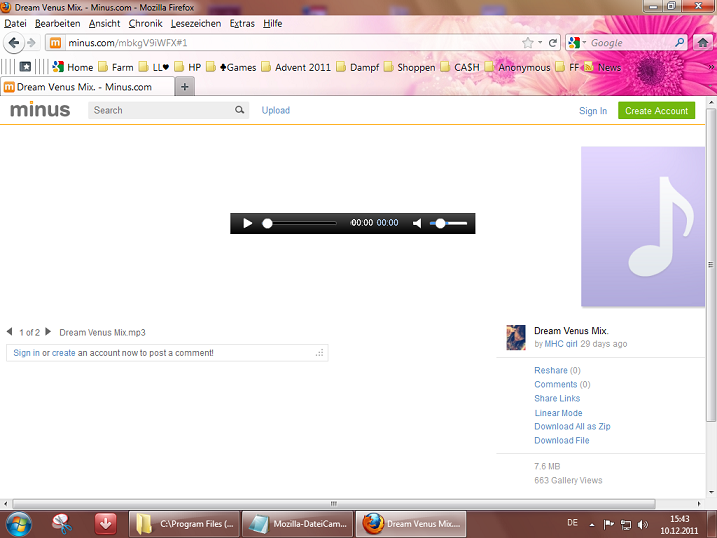Open the Windows Start menu
The image size is (717, 538).
(19, 523)
